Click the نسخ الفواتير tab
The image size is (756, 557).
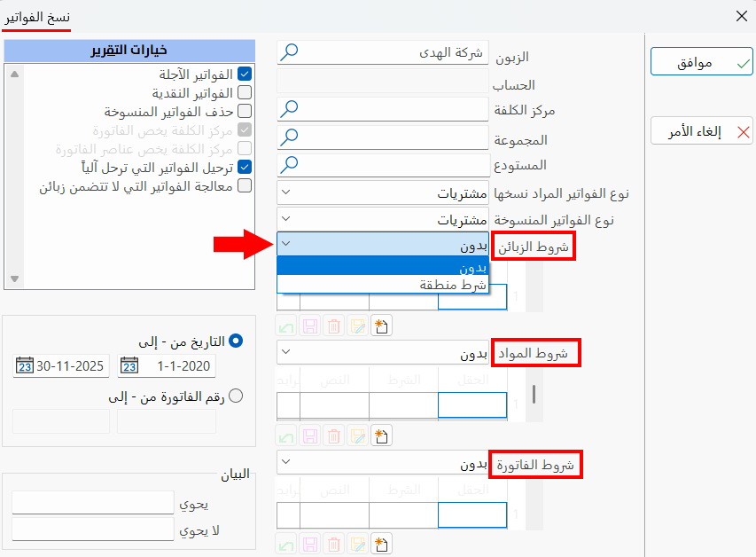pyautogui.click(x=35, y=16)
